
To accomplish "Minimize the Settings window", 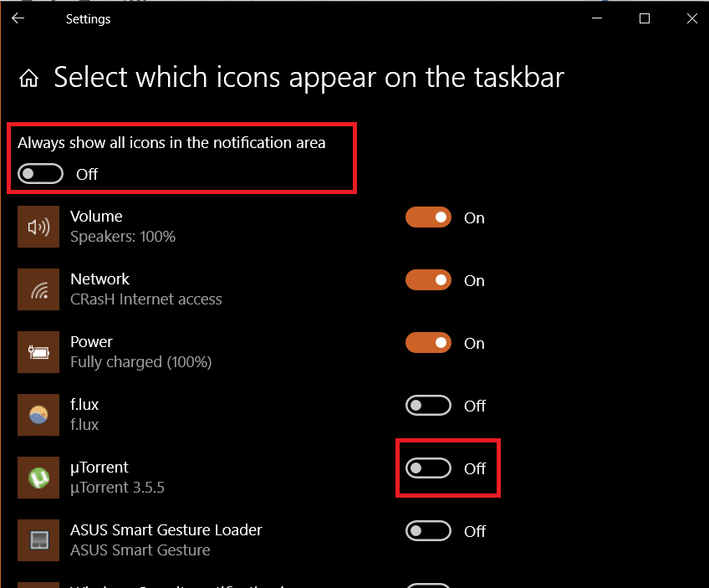I will click(x=597, y=18).
